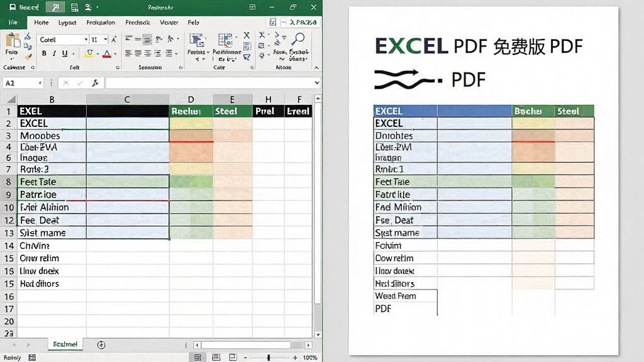644x362 pixels.
Task: Click the Format Painter brush icon
Action: click(x=28, y=57)
